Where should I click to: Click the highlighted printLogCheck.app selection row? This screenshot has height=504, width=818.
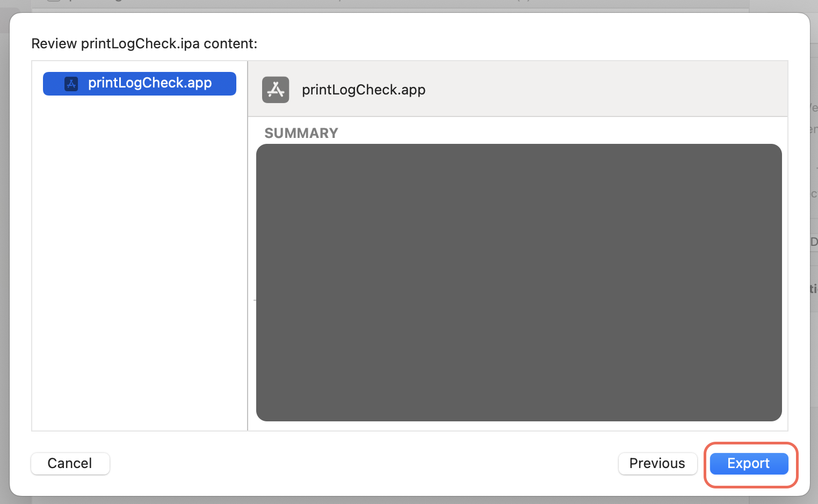coord(139,83)
